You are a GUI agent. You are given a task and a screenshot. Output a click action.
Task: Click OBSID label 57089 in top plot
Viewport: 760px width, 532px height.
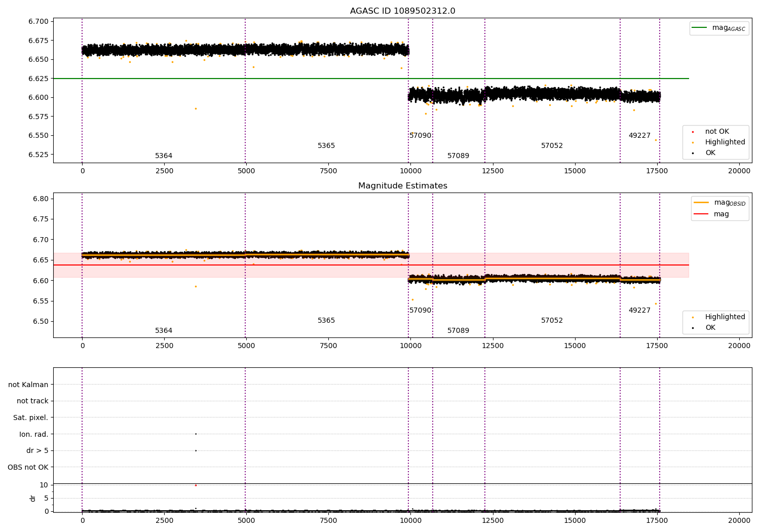458,156
